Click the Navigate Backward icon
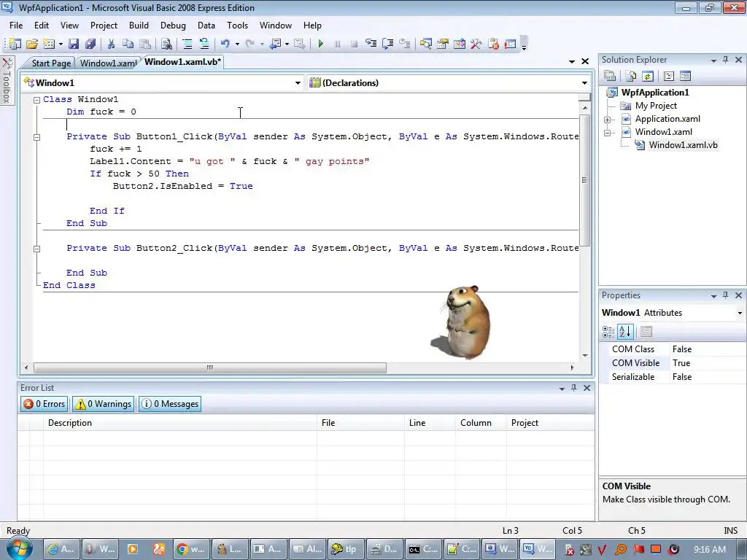Image resolution: width=747 pixels, height=560 pixels. [x=276, y=44]
